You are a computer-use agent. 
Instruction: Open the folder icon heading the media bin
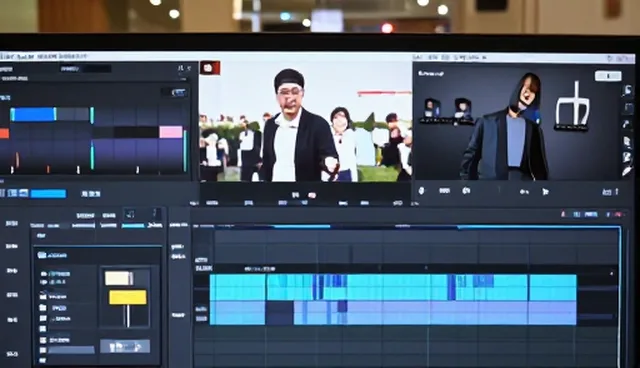[x=42, y=255]
